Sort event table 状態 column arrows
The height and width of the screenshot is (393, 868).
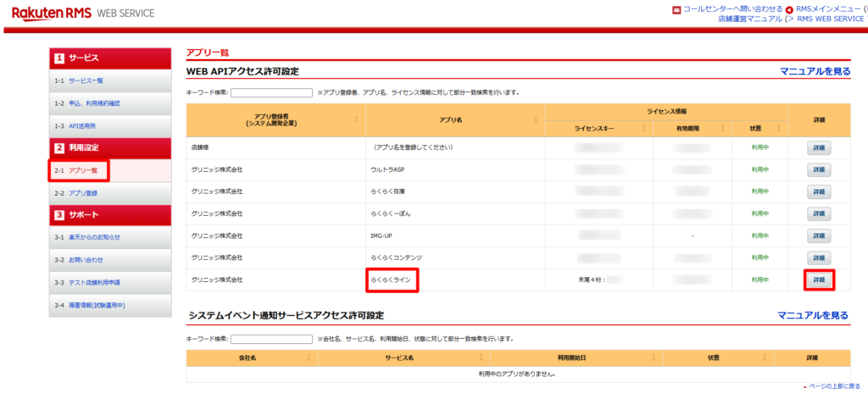pos(765,358)
